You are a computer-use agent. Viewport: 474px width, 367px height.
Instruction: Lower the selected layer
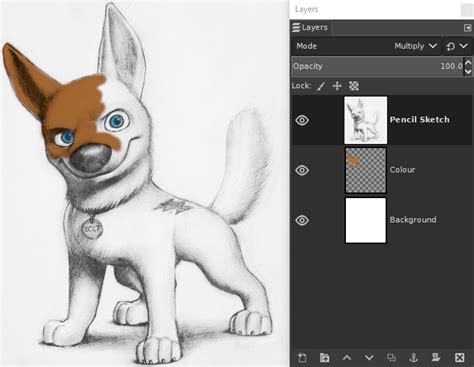pos(369,358)
